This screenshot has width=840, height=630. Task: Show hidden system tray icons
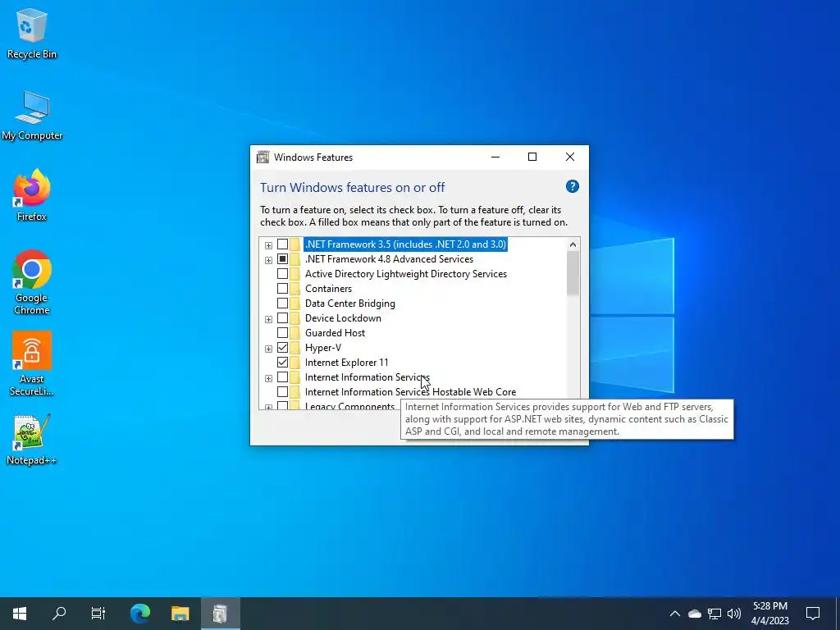point(675,614)
